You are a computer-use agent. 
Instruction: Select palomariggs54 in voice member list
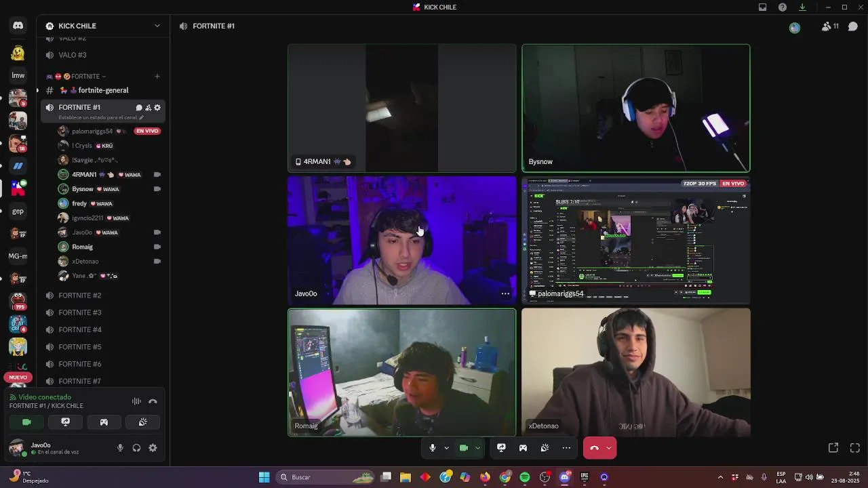click(110, 131)
